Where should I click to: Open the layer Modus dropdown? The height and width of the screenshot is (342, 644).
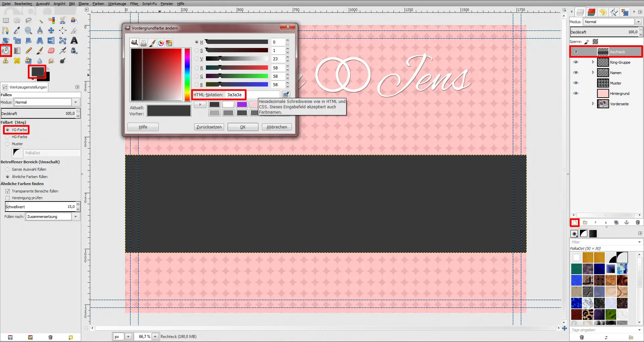638,22
